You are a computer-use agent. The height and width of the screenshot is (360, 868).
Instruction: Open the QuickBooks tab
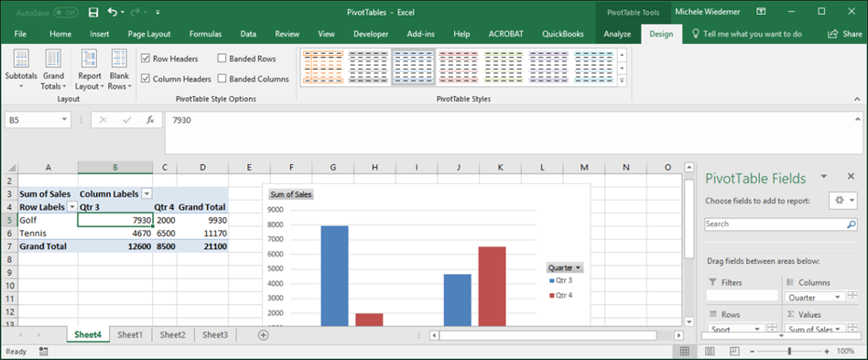coord(563,34)
